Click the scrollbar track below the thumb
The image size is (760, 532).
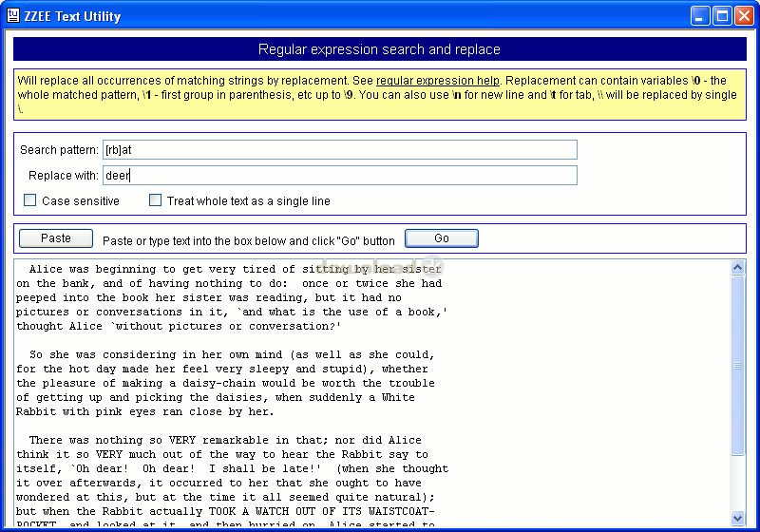pyautogui.click(x=738, y=484)
